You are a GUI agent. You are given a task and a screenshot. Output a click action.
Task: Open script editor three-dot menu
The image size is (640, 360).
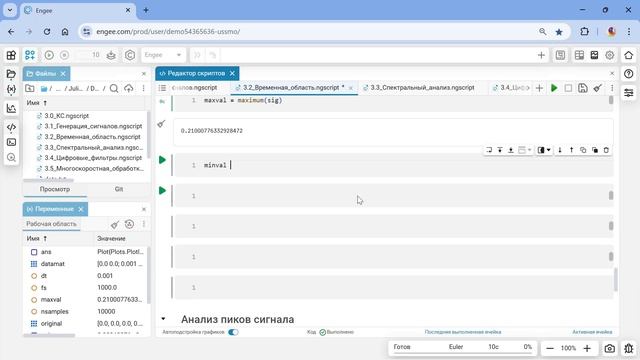612,88
